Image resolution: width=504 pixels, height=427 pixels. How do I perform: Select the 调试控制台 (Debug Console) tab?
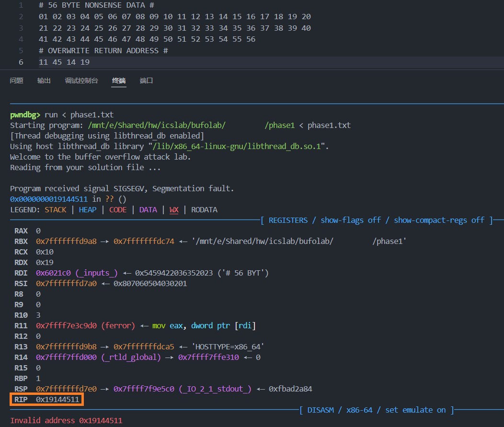point(81,81)
